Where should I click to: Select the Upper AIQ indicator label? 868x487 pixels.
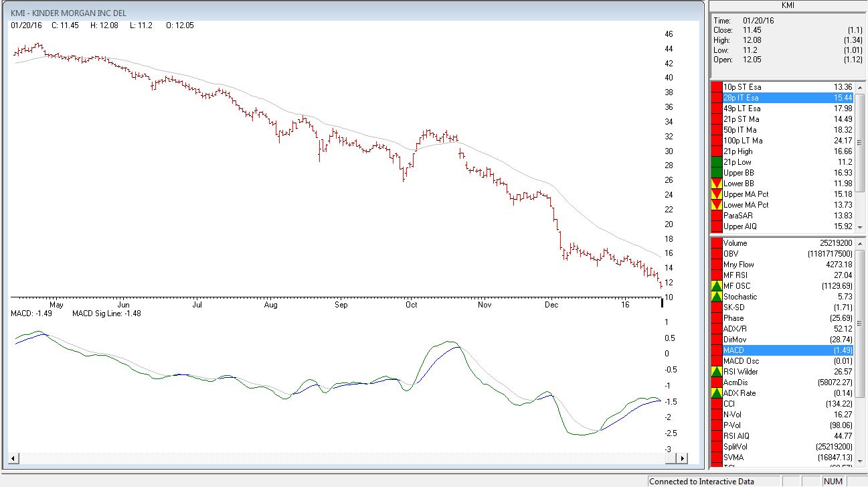(x=739, y=226)
